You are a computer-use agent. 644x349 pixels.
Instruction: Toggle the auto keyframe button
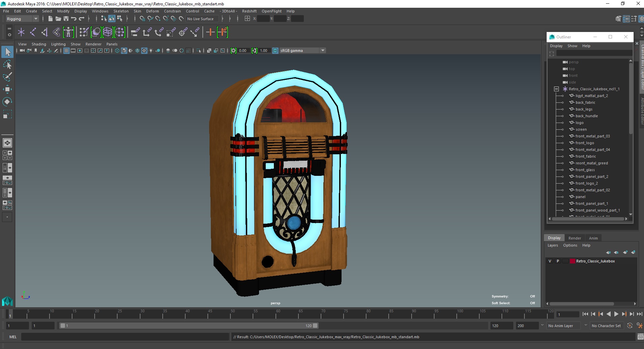[630, 326]
